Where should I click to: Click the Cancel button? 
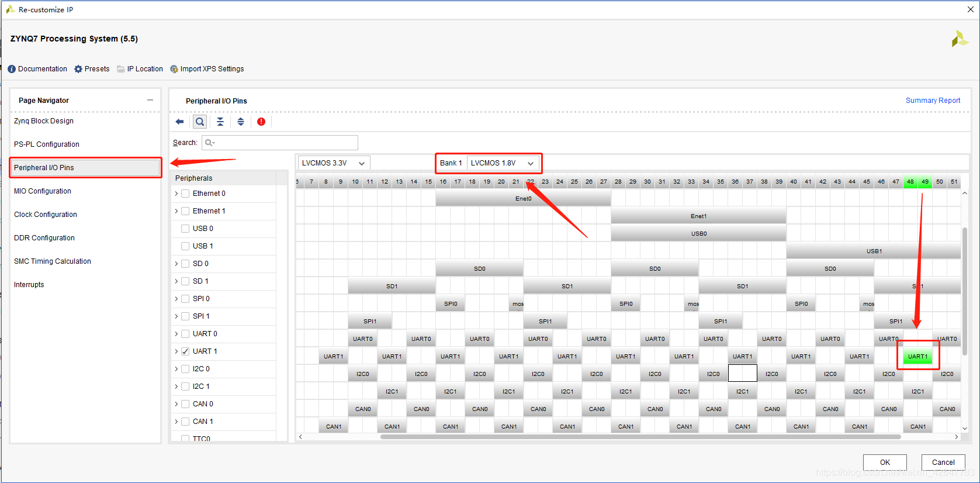pyautogui.click(x=943, y=462)
